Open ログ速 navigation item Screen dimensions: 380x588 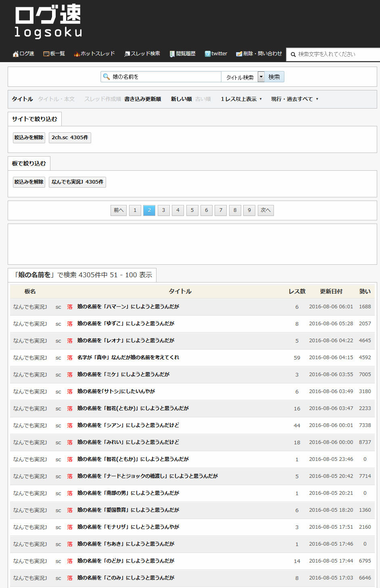(x=27, y=54)
